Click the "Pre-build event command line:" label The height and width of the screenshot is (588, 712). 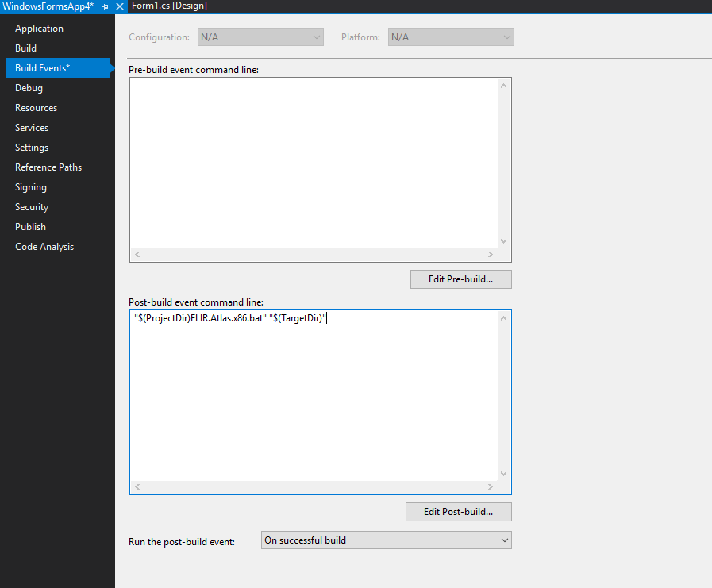click(x=194, y=70)
